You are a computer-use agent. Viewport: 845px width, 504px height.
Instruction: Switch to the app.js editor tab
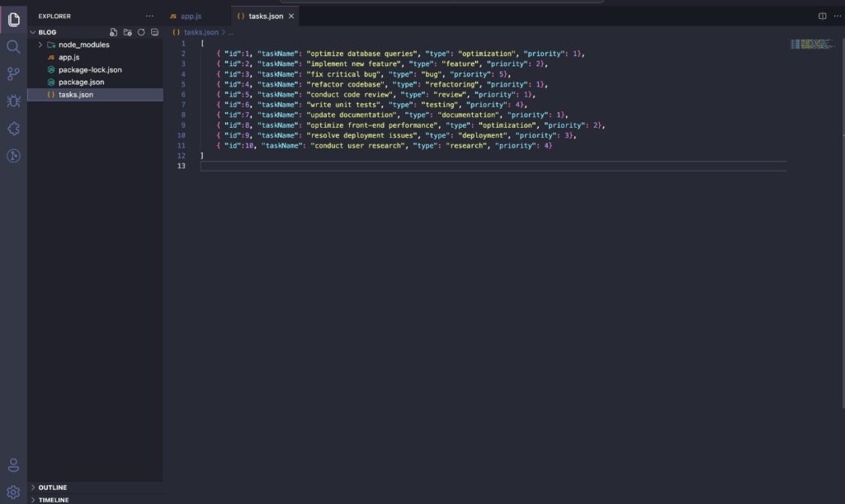[x=190, y=16]
